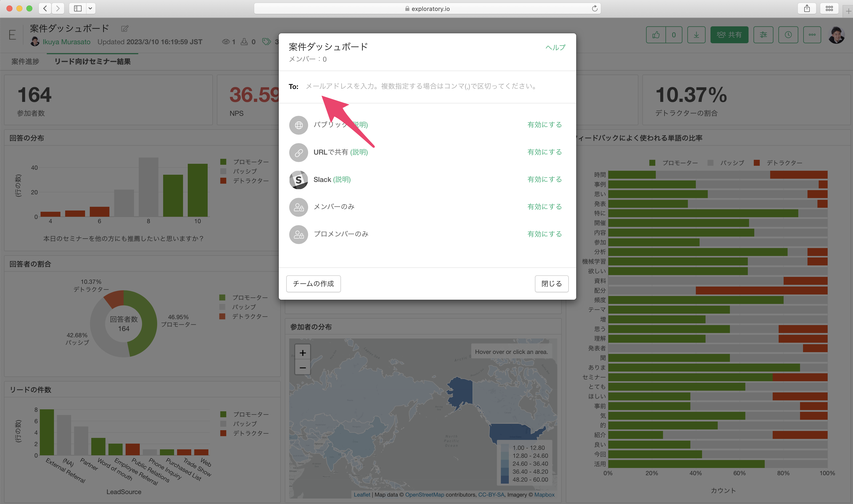Click the 48.20 - 60.00 map legend entry
The height and width of the screenshot is (504, 853).
(x=525, y=480)
